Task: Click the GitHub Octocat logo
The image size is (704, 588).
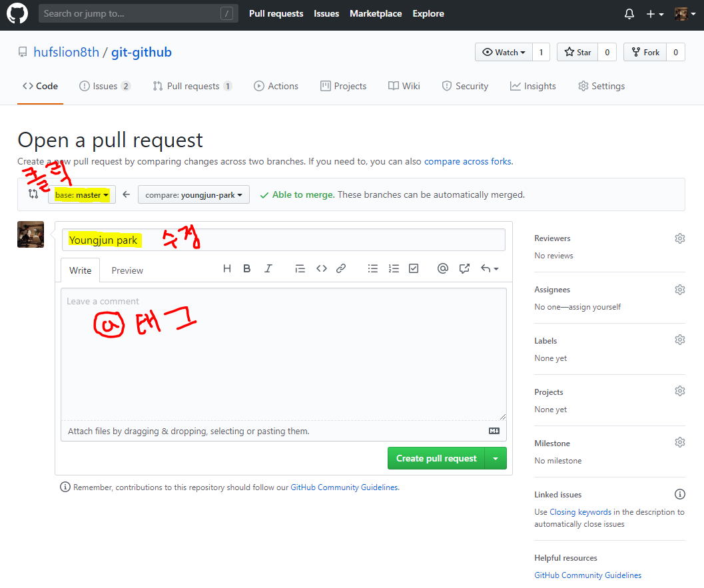Action: click(17, 13)
